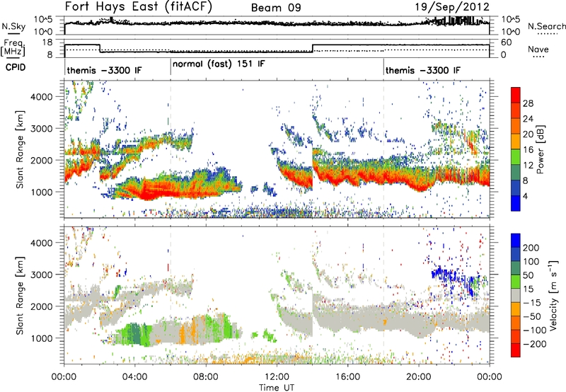Click the '12:00' time axis label
This screenshot has width=566, height=392.
[277, 377]
